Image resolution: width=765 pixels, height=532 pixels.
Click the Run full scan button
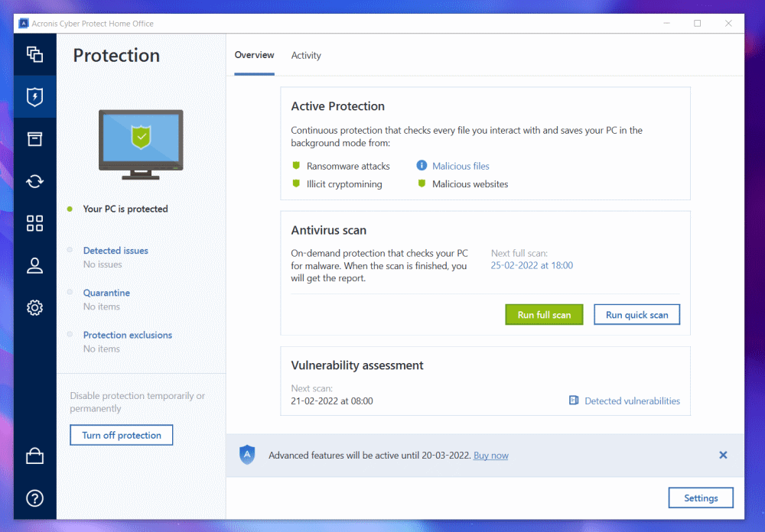[x=544, y=315]
